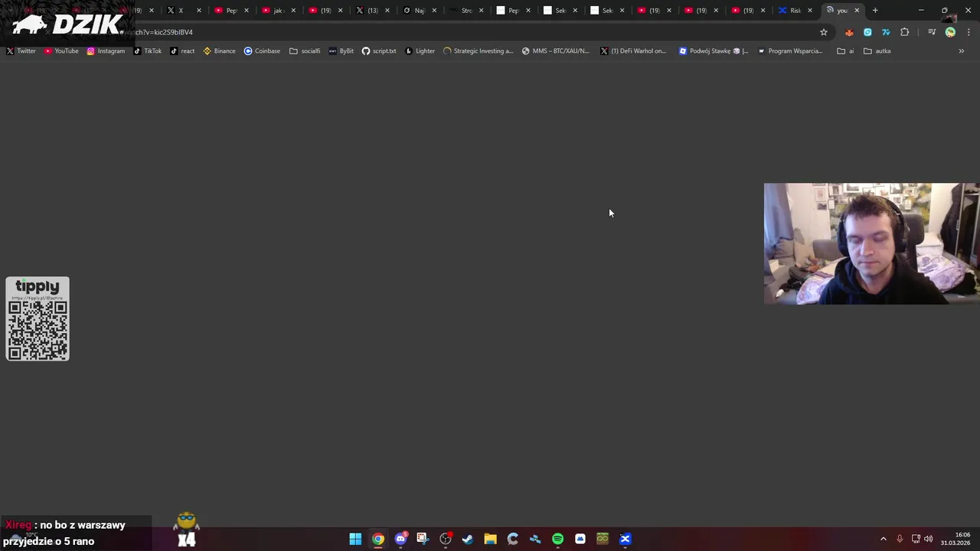Open the Podwój Stawkę bookmark
The width and height of the screenshot is (980, 551).
pos(714,51)
